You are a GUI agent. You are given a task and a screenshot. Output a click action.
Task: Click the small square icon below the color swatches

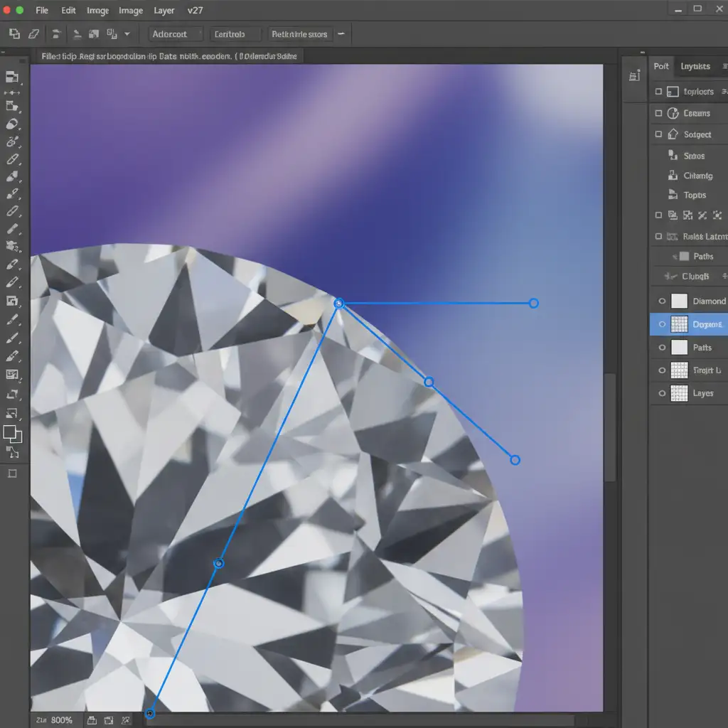tap(12, 473)
